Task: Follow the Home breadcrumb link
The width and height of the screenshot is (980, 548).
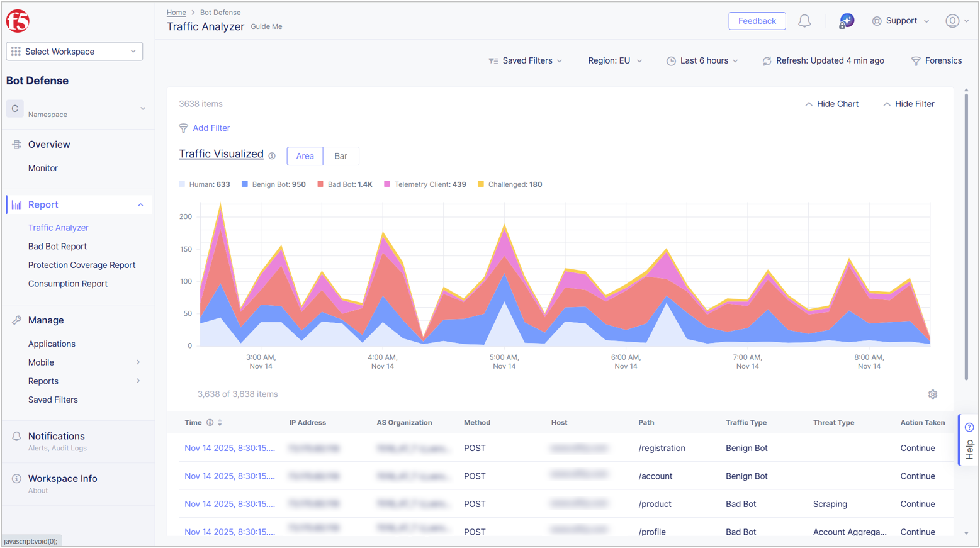Action: (176, 12)
